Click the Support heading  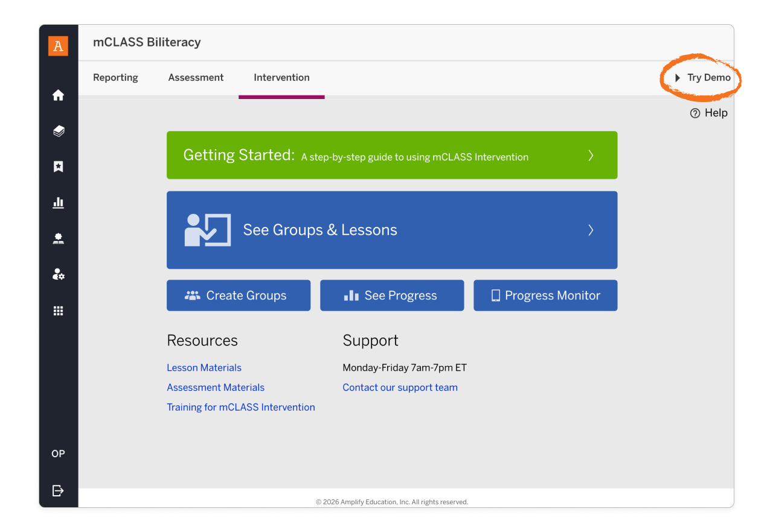click(x=371, y=341)
